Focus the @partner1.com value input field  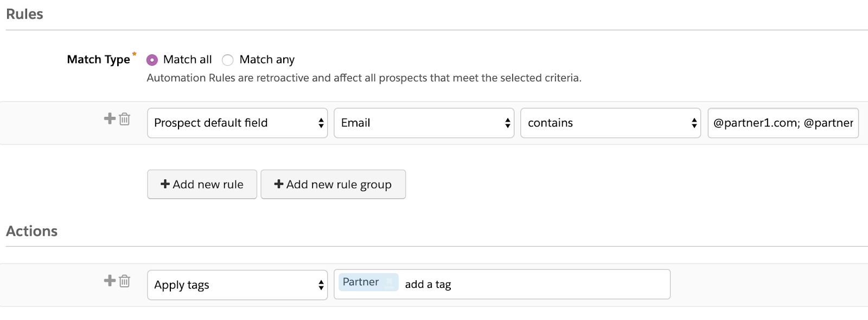(782, 123)
